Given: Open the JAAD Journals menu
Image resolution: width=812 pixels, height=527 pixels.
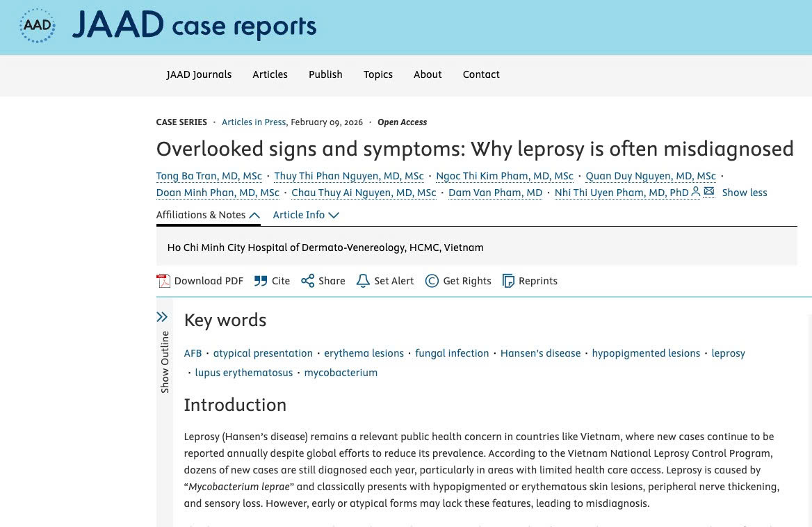Looking at the screenshot, I should pyautogui.click(x=199, y=74).
